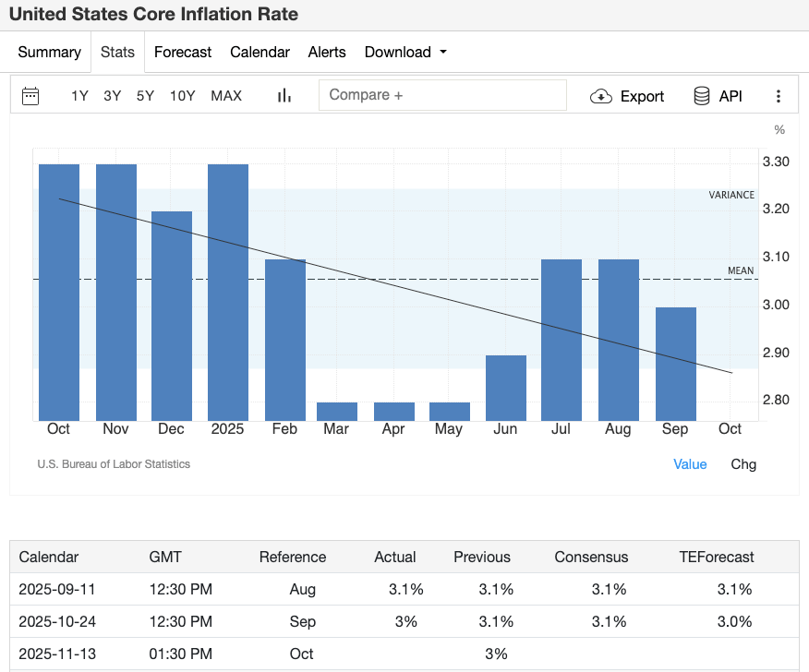
Task: Open the three-dot more options menu
Action: pyautogui.click(x=778, y=96)
